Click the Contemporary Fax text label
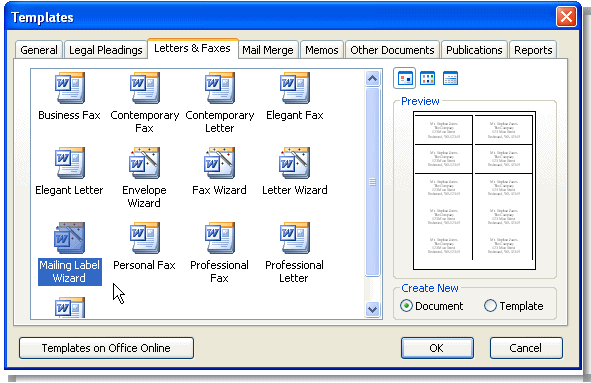The image size is (591, 383). tap(145, 121)
